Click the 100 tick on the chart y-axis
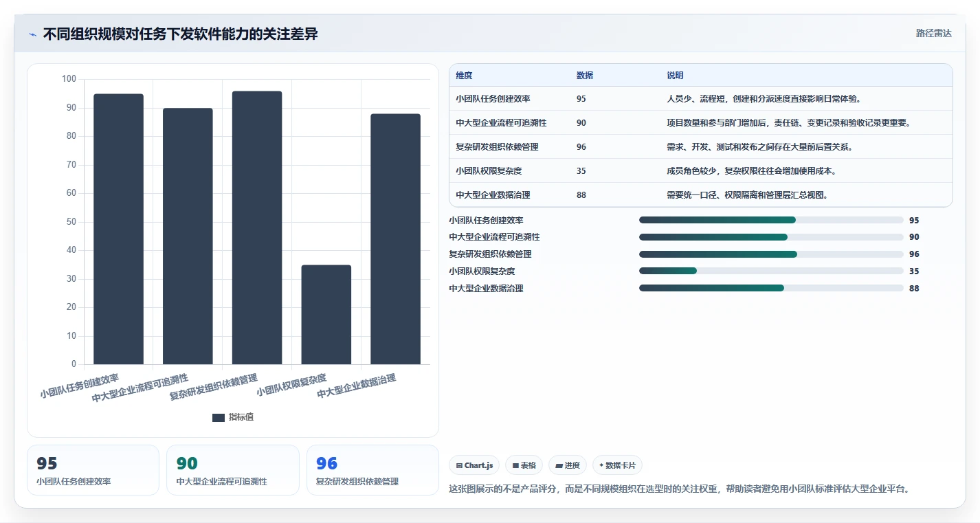This screenshot has height=523, width=980. [69, 79]
